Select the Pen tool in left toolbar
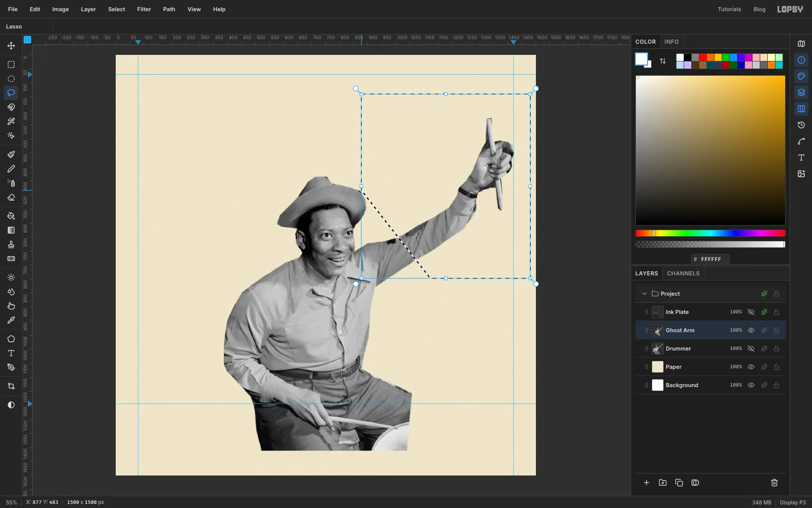 click(11, 367)
